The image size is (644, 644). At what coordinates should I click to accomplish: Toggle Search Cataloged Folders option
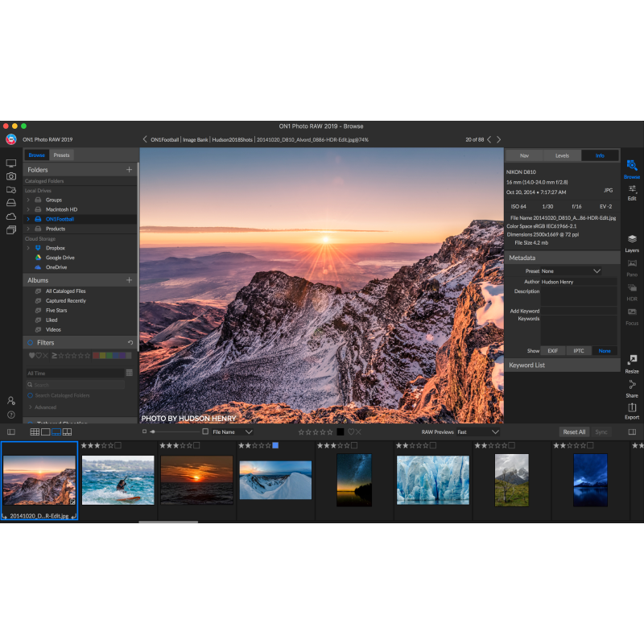click(31, 395)
